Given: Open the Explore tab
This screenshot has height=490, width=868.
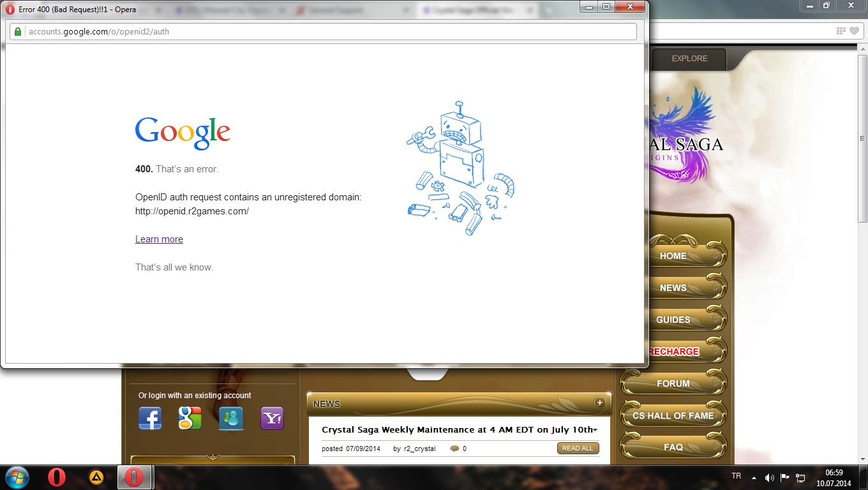Looking at the screenshot, I should 689,59.
